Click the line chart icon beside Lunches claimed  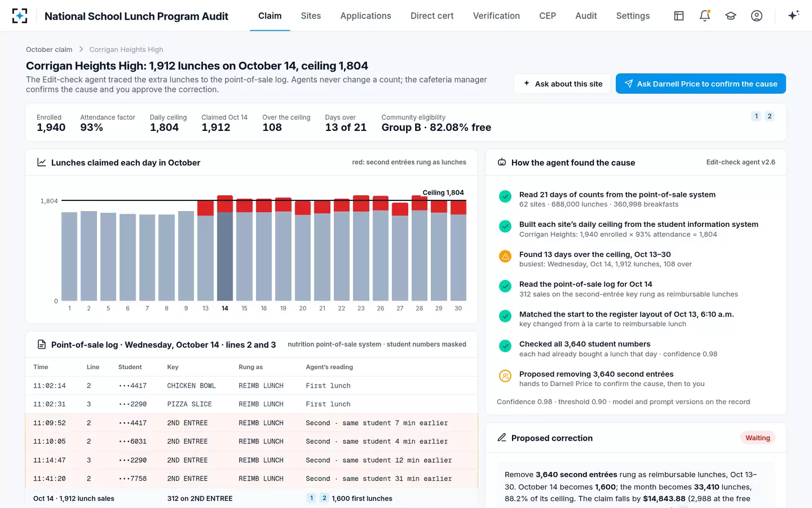[x=42, y=163]
